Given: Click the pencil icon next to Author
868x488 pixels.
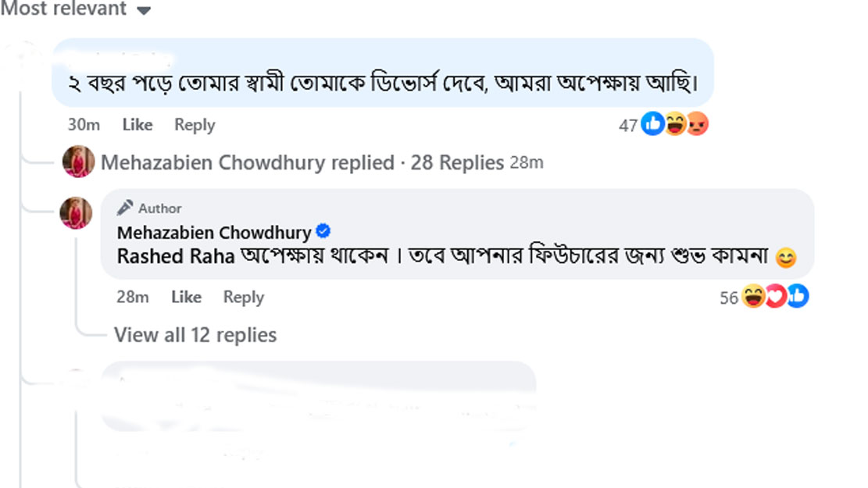Looking at the screenshot, I should tap(125, 208).
